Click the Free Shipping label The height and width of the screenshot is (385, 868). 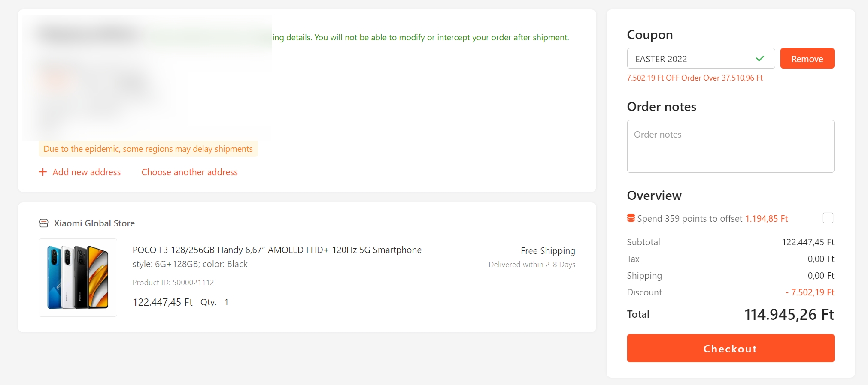(548, 251)
